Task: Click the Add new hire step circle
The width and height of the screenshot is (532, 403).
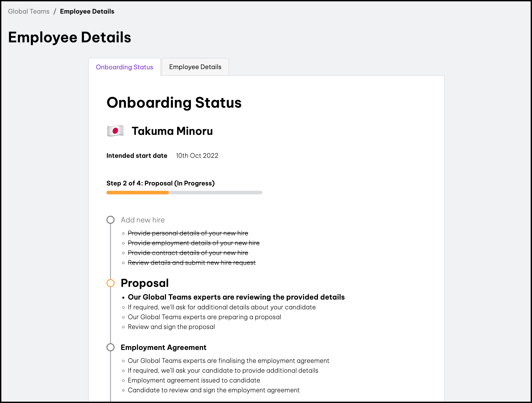Action: (110, 220)
